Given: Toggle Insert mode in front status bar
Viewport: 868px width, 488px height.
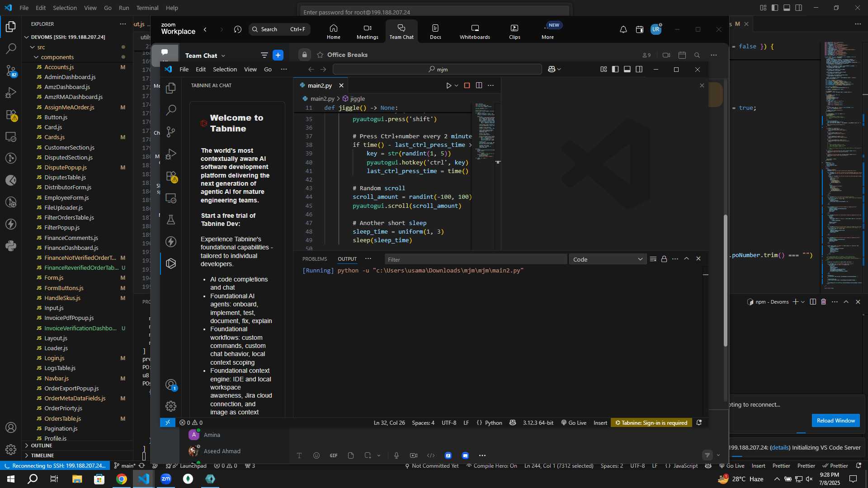Looking at the screenshot, I should pos(600,423).
